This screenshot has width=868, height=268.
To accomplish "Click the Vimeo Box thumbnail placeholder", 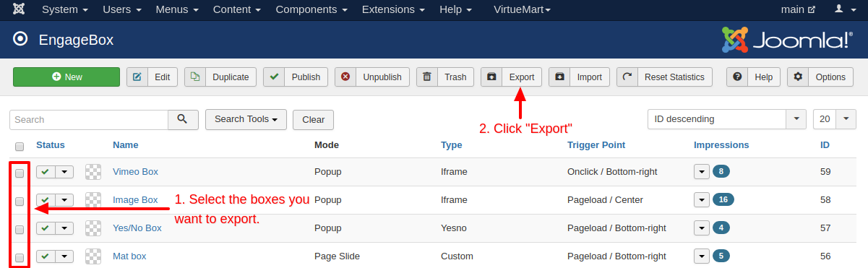I will click(93, 172).
